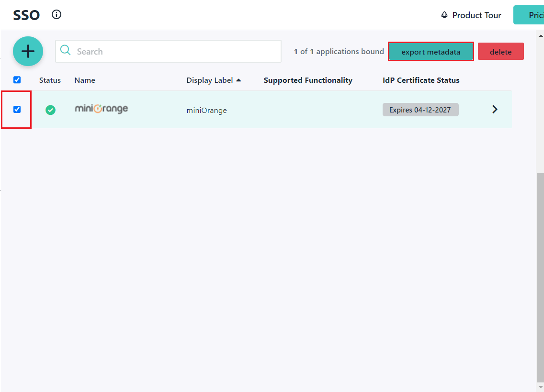Click the magnifier icon in the search box

click(x=65, y=50)
